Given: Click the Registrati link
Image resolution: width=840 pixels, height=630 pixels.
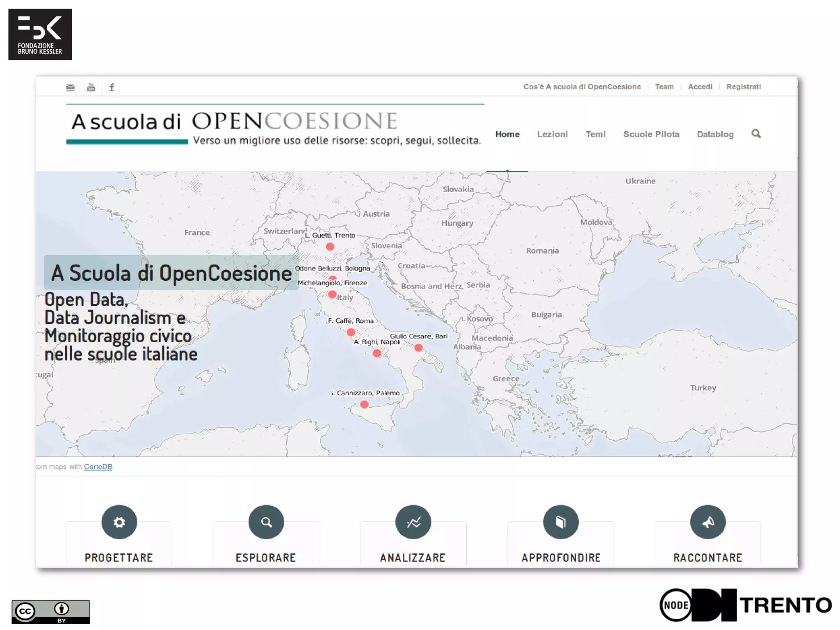Looking at the screenshot, I should pos(743,87).
